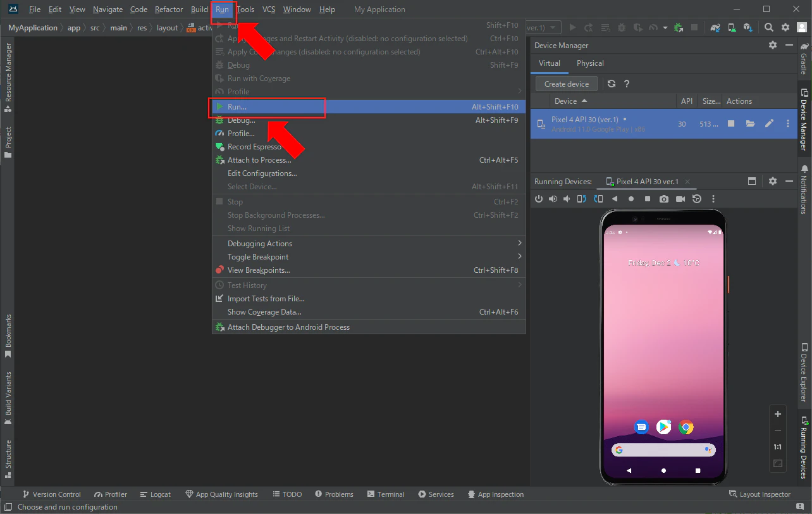Click emulator zoom to fit screen icon
Image resolution: width=812 pixels, height=514 pixels.
coord(778,463)
